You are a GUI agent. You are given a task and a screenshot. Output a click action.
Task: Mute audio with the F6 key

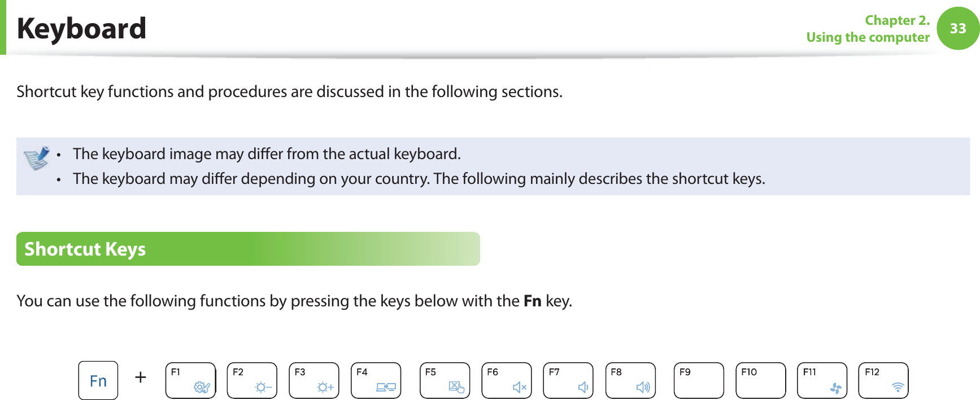coord(507,380)
